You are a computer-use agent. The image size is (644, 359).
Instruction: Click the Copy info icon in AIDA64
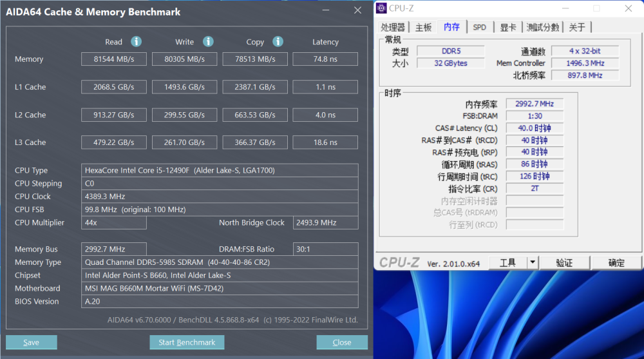(x=278, y=41)
